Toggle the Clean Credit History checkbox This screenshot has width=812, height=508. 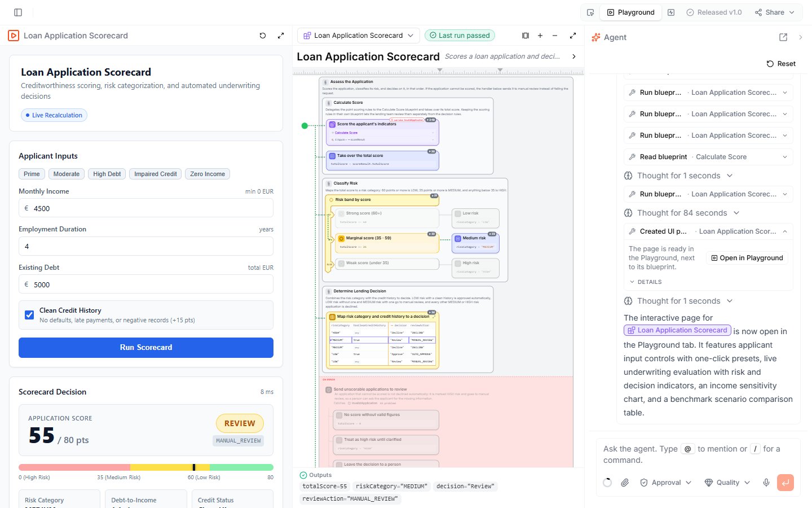[x=29, y=315]
